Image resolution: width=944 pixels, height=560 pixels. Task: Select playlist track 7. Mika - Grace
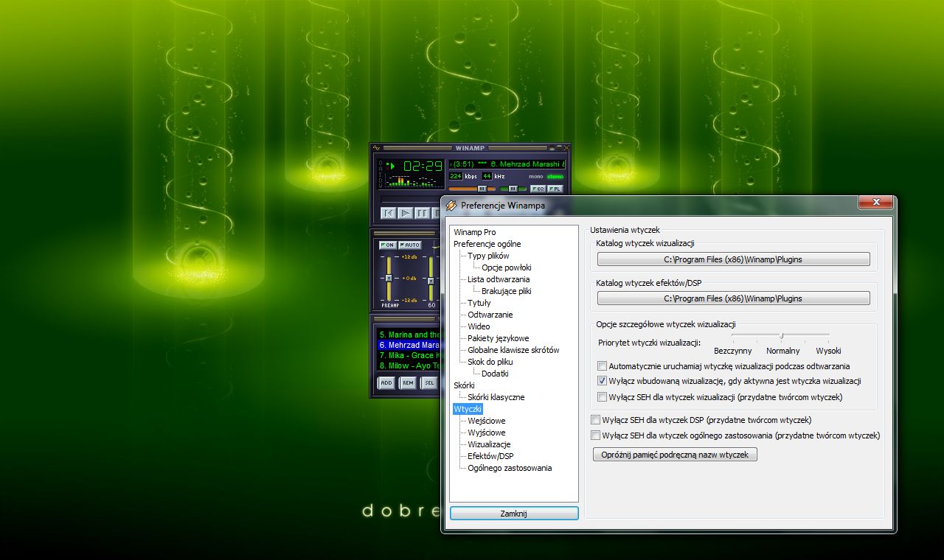409,355
